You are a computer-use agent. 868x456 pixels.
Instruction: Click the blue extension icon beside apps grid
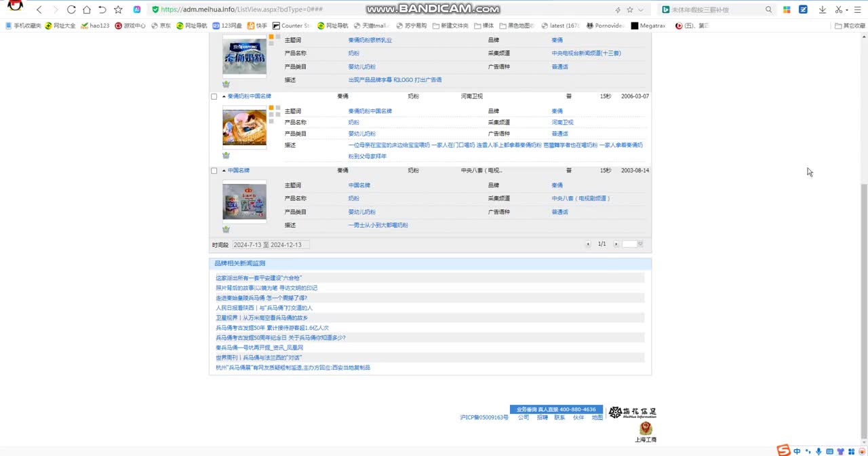pos(803,9)
